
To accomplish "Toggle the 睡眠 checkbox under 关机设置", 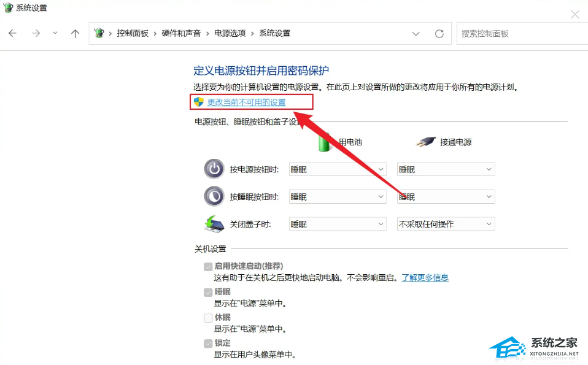I will (x=209, y=292).
